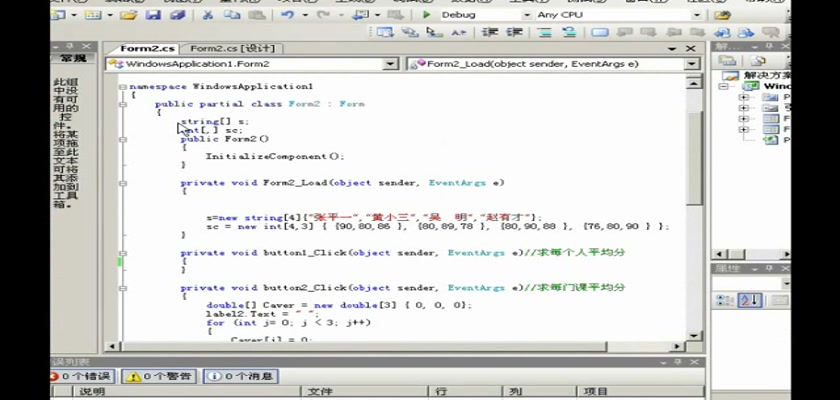Click the Complete Word icon

click(458, 32)
